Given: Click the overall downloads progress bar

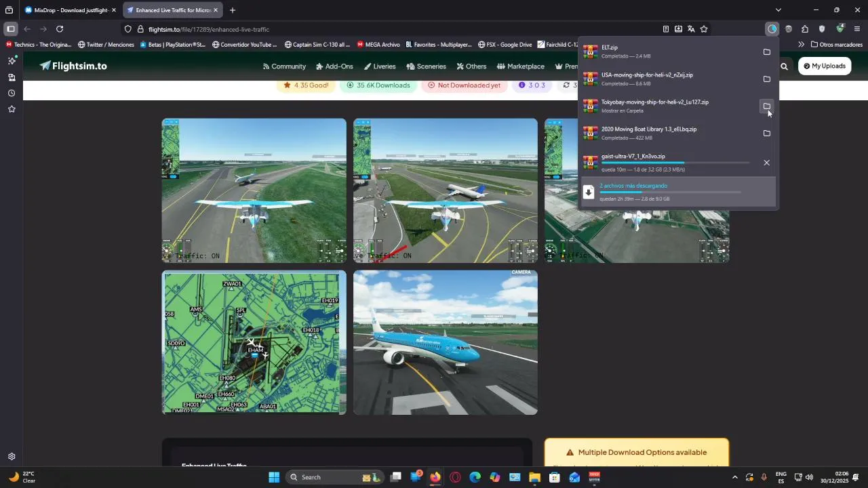Looking at the screenshot, I should [x=670, y=192].
